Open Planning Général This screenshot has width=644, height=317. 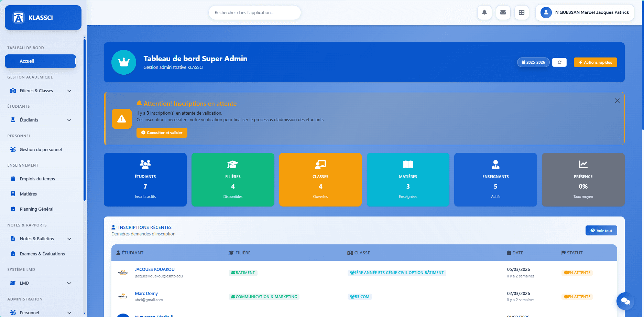click(x=36, y=209)
